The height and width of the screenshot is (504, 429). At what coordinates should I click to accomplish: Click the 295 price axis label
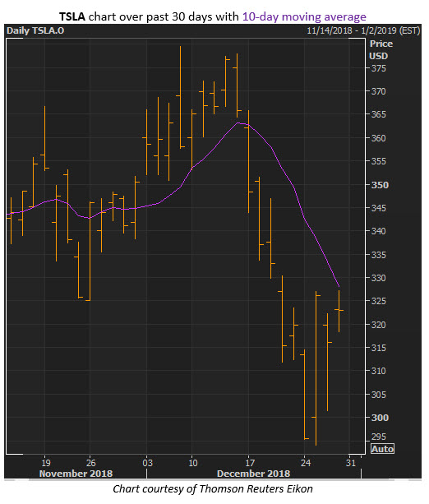pyautogui.click(x=378, y=437)
